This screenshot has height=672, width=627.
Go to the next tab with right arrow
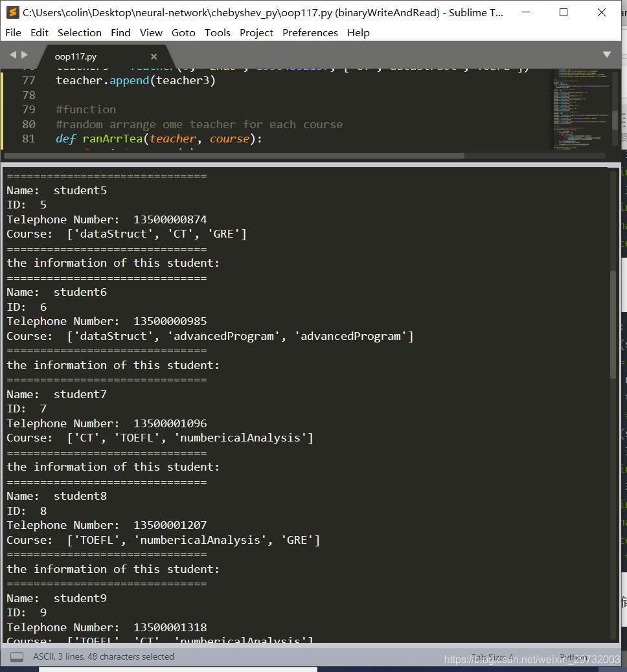25,55
